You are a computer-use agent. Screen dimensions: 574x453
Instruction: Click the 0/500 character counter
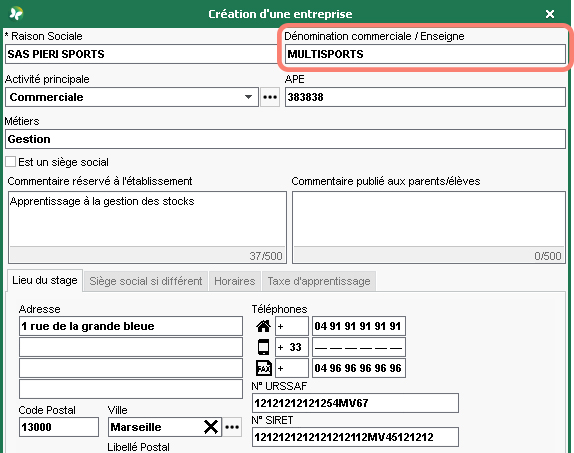(548, 256)
